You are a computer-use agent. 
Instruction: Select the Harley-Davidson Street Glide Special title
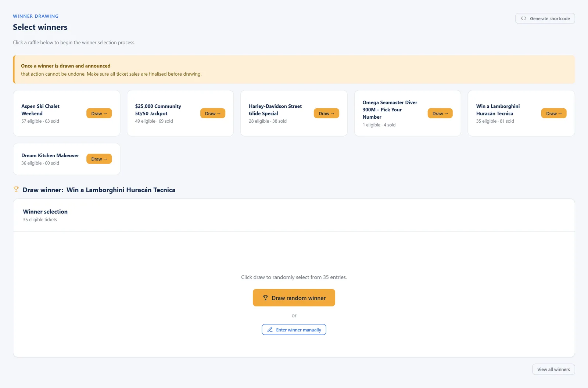click(x=275, y=110)
